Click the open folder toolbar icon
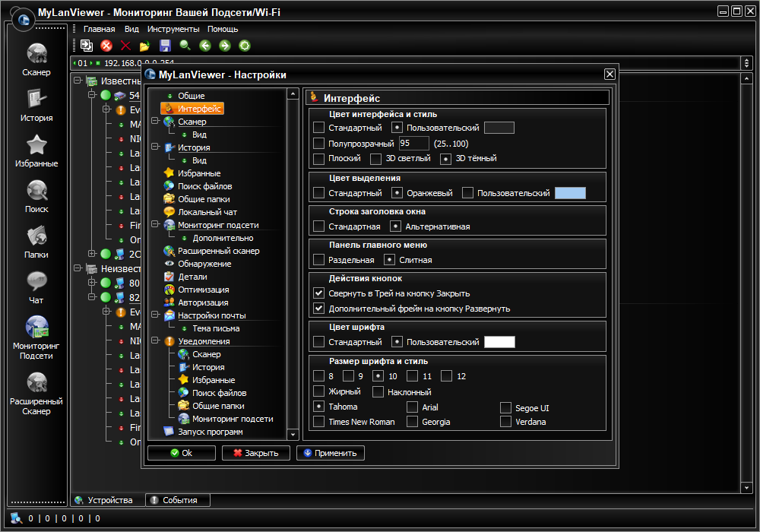 point(145,46)
